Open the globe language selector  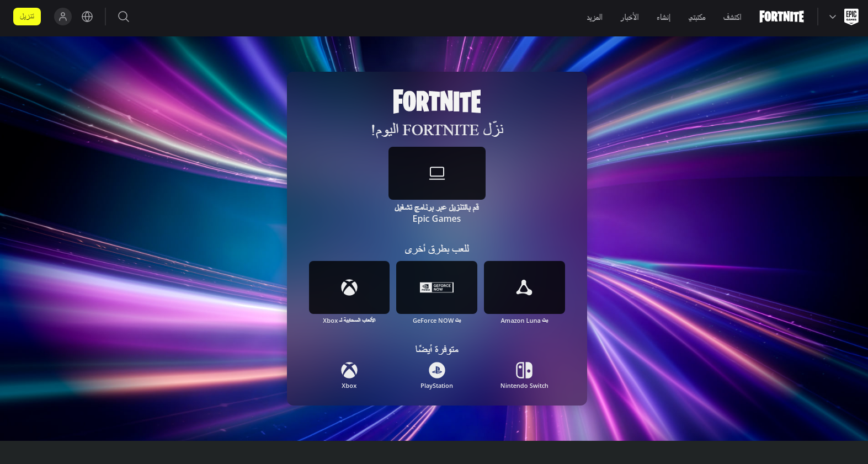point(87,17)
